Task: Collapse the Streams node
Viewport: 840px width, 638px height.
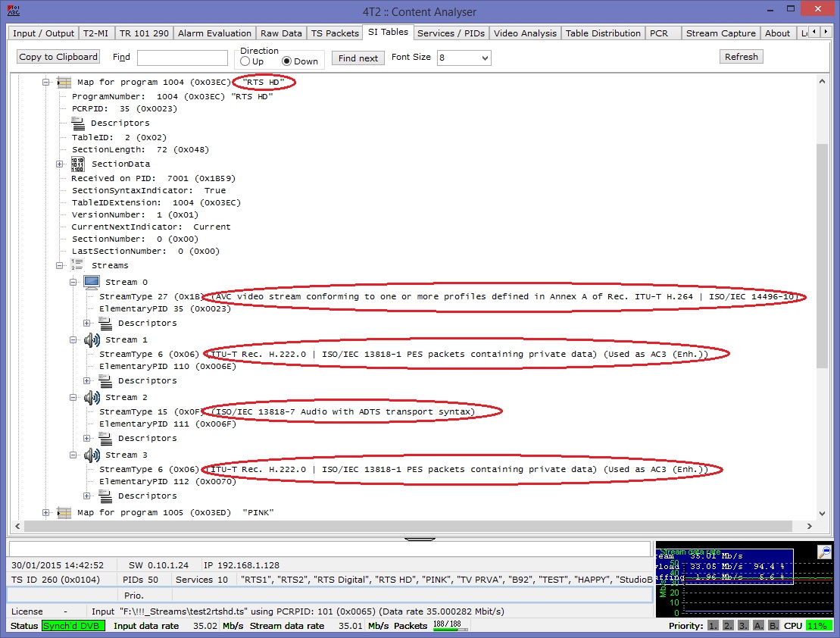Action: [60, 265]
